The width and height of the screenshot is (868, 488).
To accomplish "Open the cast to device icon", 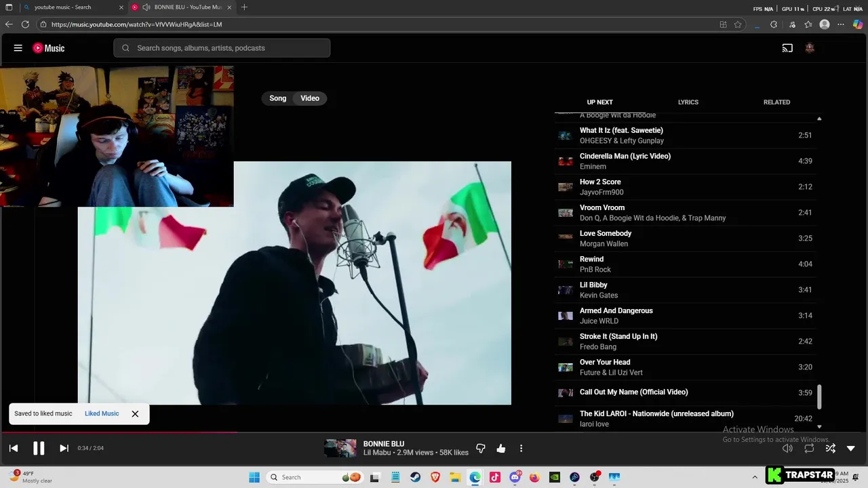I will click(x=787, y=48).
